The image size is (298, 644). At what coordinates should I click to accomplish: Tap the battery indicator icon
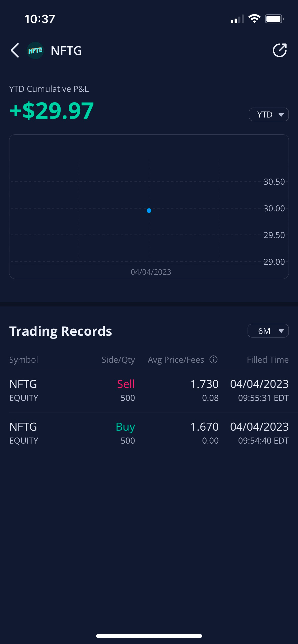click(274, 19)
